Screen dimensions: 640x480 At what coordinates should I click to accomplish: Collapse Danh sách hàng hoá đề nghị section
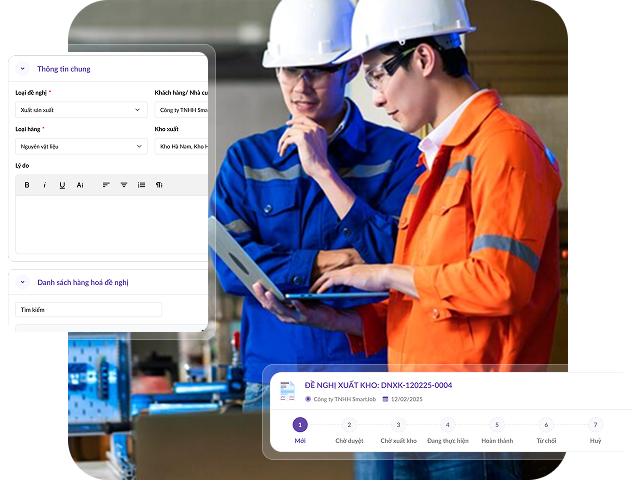point(23,283)
